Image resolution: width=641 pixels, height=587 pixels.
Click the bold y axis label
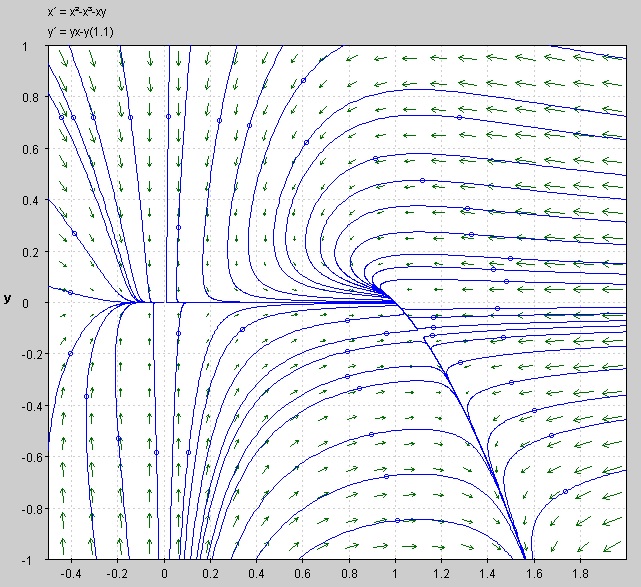click(x=7, y=298)
